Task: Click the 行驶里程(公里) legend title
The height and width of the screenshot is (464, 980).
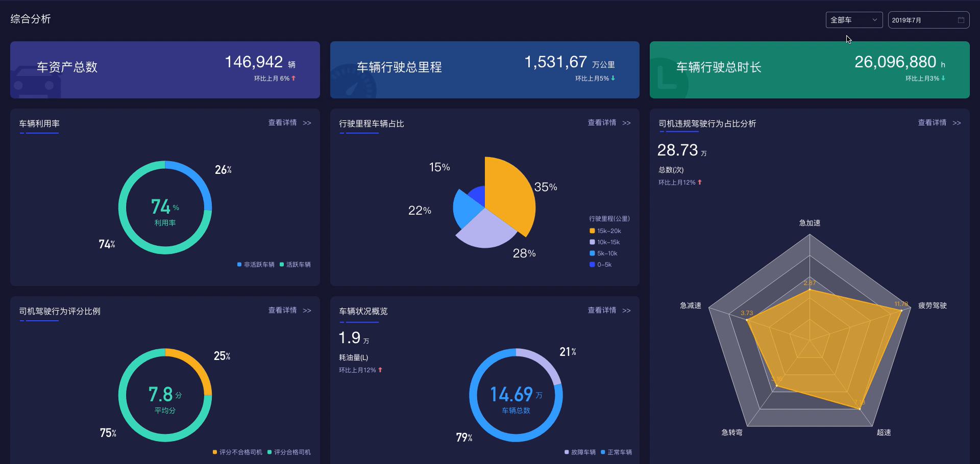Action: [609, 219]
